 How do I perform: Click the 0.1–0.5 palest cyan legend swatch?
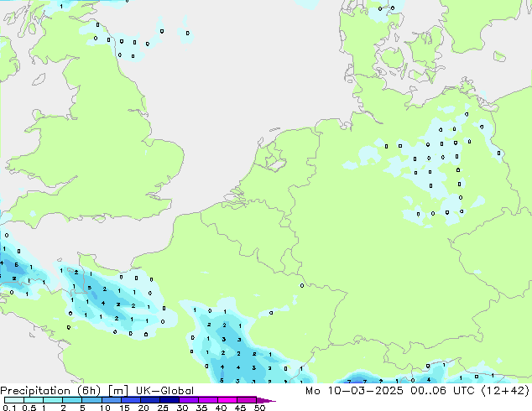[14, 400]
